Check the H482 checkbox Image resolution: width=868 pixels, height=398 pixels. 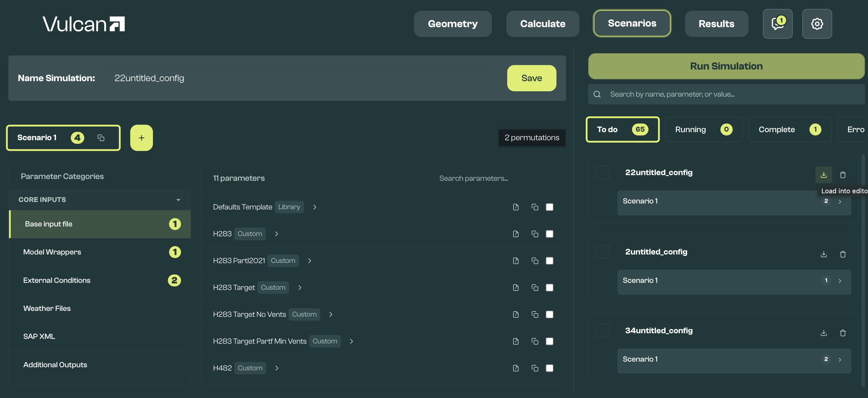click(x=550, y=368)
